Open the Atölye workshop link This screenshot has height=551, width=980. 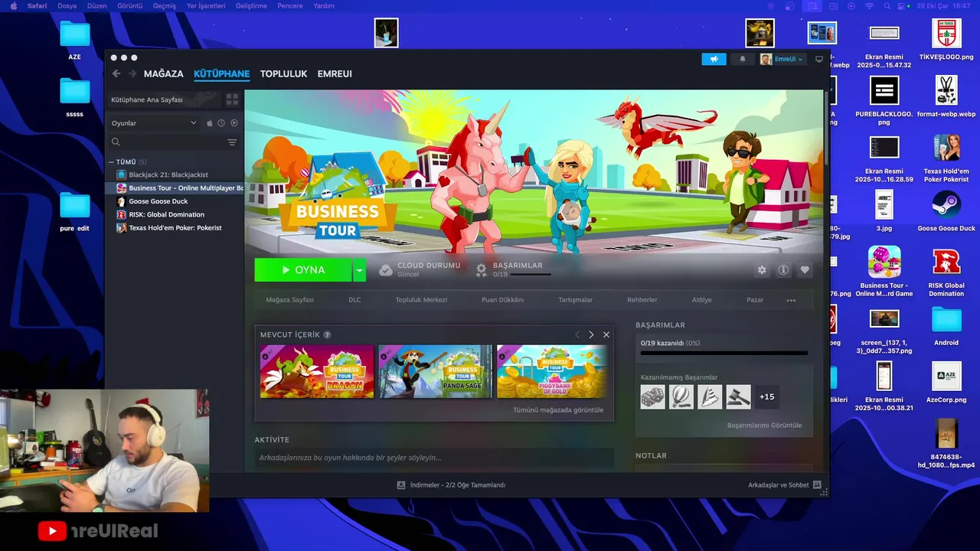click(702, 300)
